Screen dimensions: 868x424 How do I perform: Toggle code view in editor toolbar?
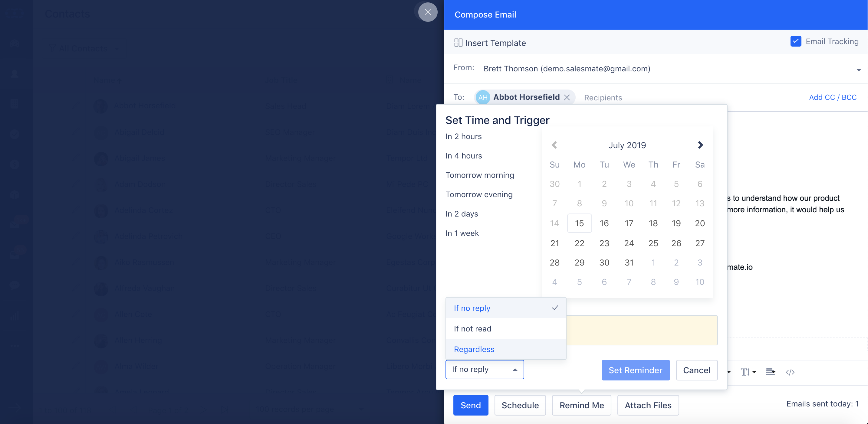790,372
